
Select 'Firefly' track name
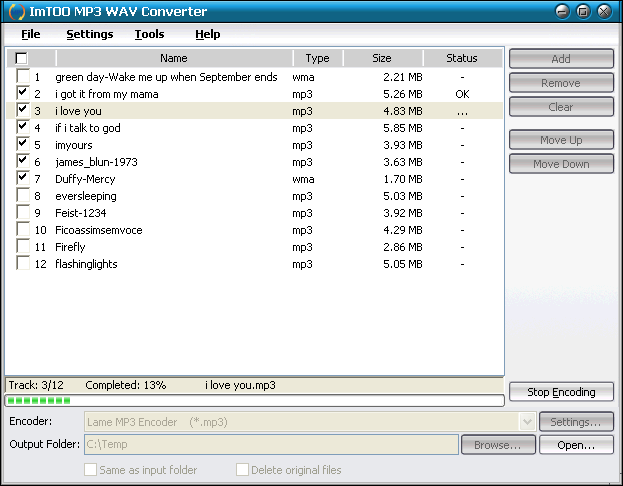(x=70, y=247)
